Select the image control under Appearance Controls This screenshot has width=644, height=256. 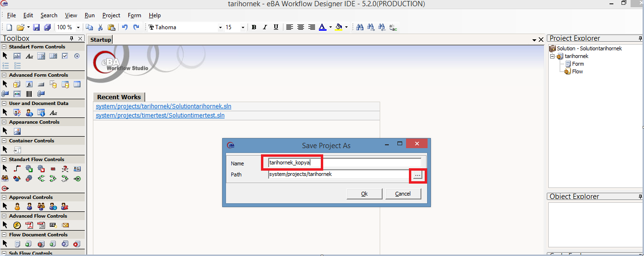coord(17,131)
